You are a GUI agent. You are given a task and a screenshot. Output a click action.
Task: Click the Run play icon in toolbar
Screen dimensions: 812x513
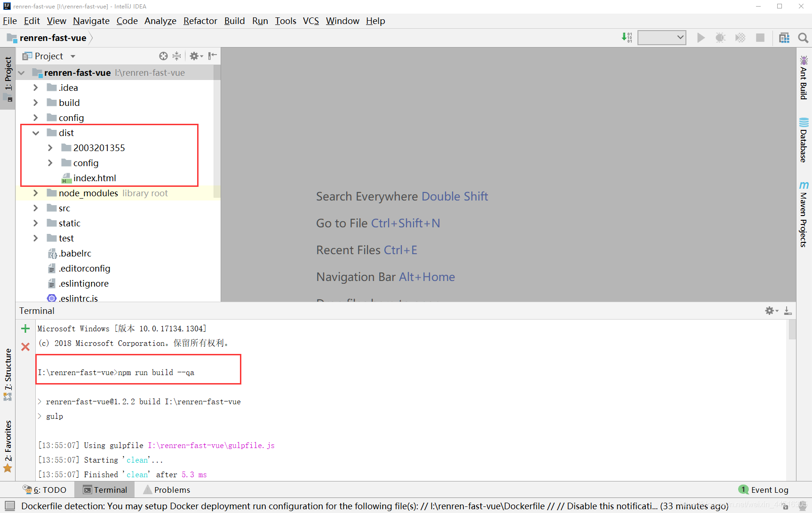701,38
